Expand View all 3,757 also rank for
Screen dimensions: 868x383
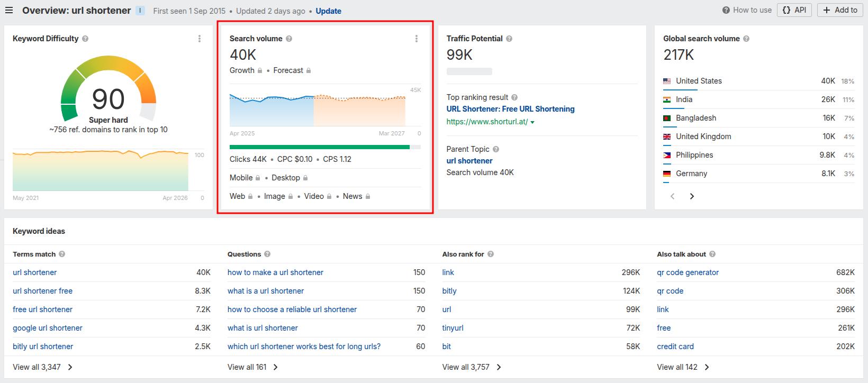click(x=472, y=367)
